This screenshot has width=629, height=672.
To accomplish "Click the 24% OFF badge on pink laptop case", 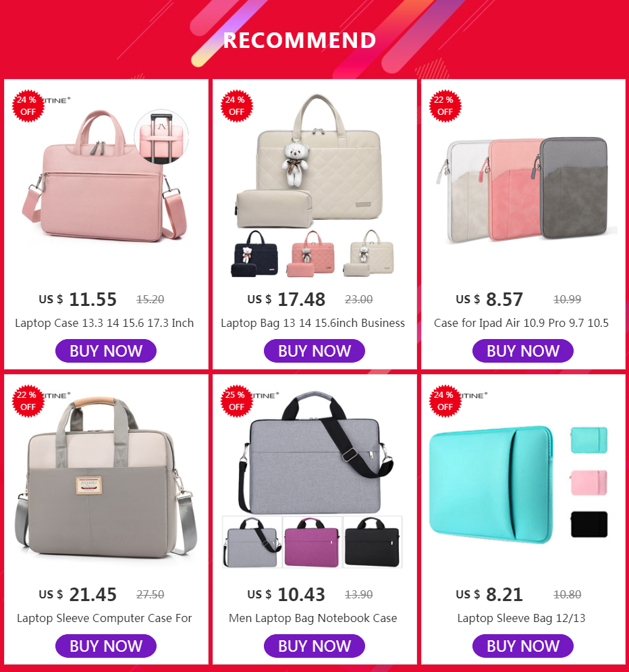I will click(28, 106).
